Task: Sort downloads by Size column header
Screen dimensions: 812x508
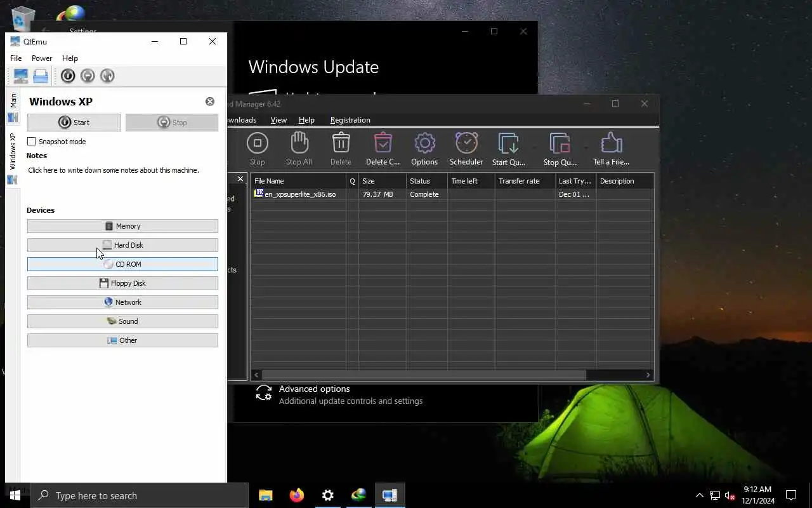Action: pyautogui.click(x=383, y=181)
